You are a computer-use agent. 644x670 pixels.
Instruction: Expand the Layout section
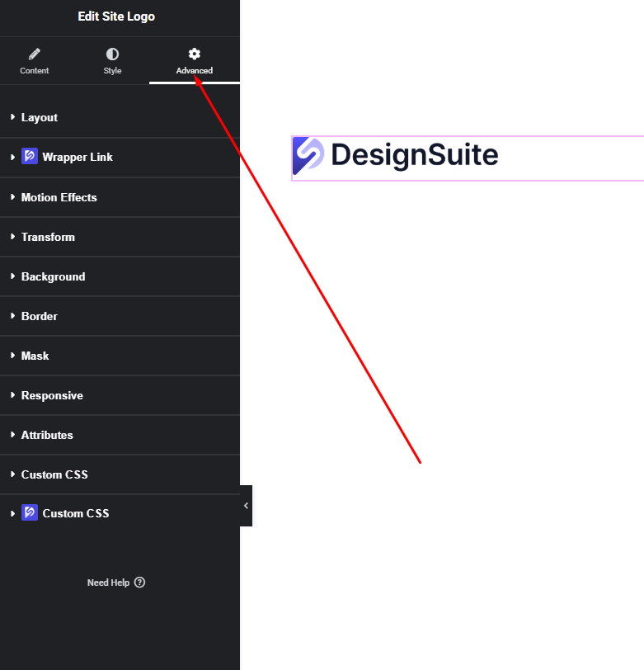(40, 118)
